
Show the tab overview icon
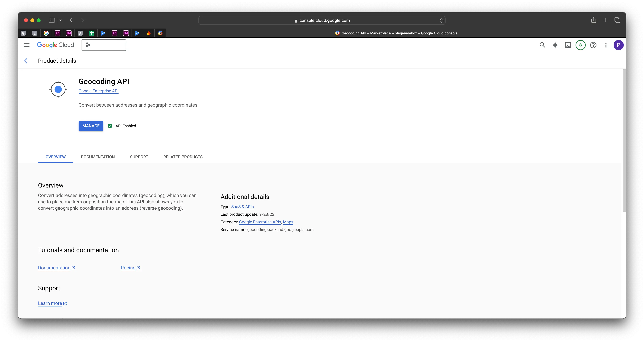[617, 20]
